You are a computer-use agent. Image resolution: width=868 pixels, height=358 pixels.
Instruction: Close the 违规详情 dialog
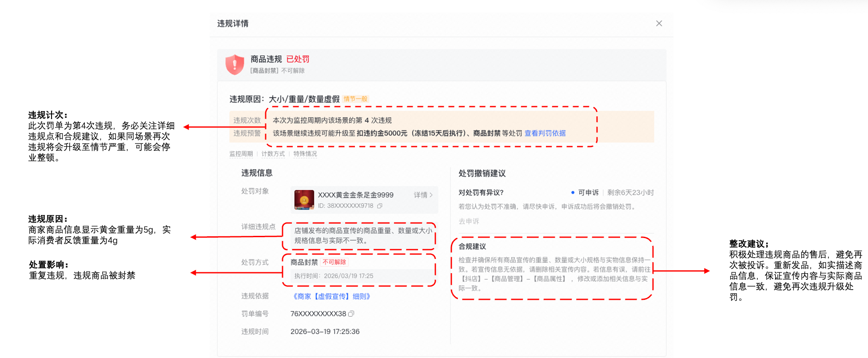659,24
